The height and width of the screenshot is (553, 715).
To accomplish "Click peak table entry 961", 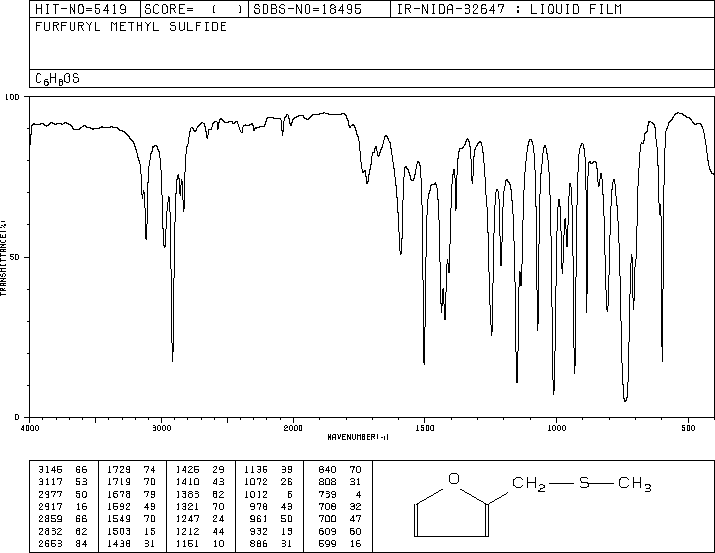I will pyautogui.click(x=259, y=519).
